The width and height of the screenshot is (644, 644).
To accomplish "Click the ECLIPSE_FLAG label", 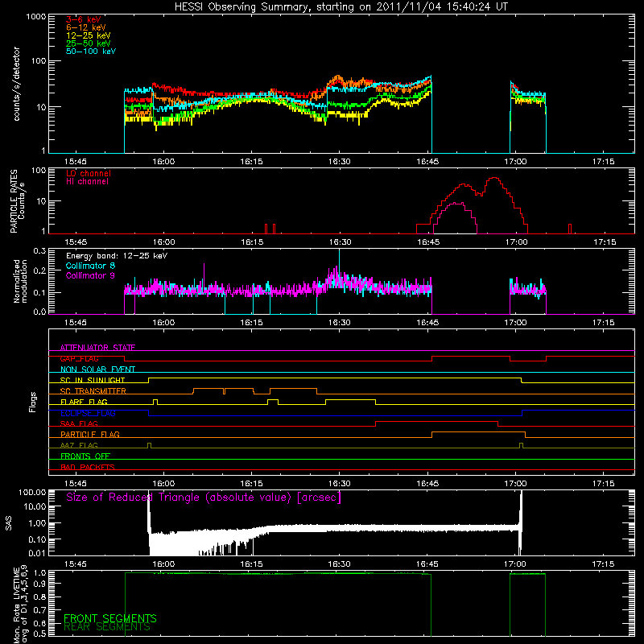I will tap(88, 413).
